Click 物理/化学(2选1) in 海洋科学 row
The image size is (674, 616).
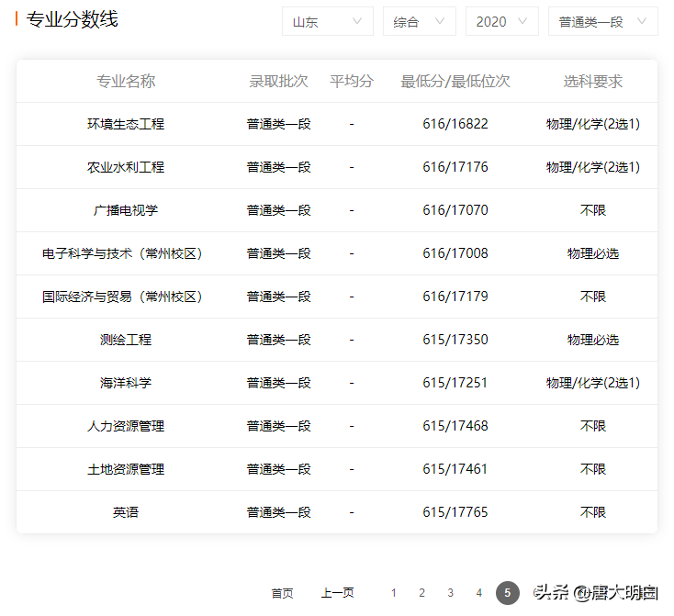pyautogui.click(x=593, y=383)
